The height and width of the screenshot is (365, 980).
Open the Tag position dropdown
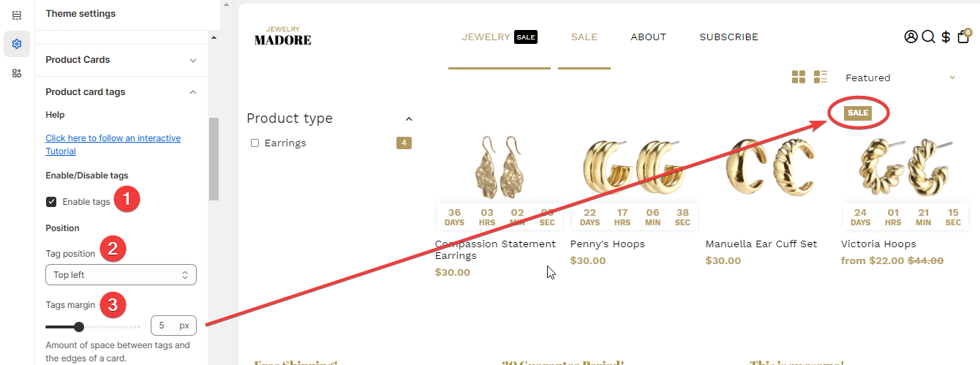[121, 275]
